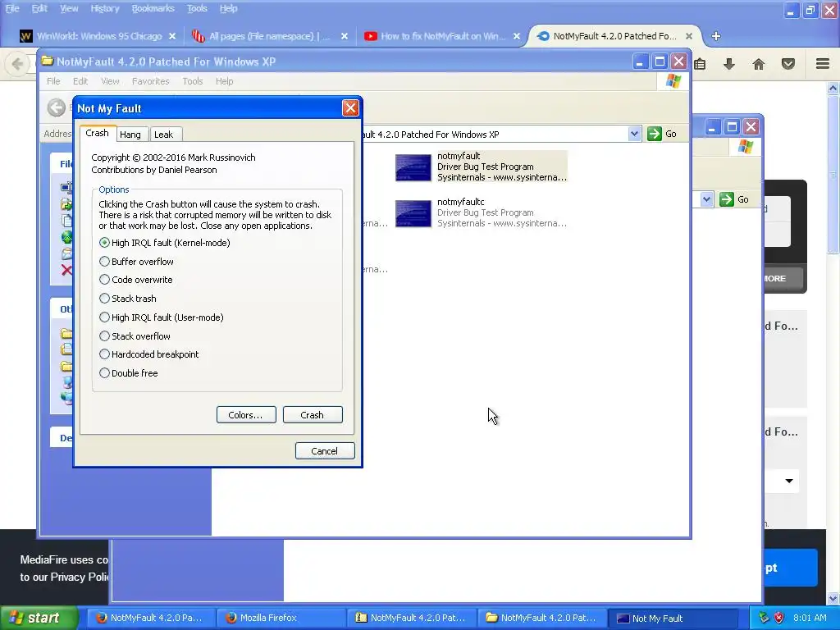Click red X delete icon in Explorer sidebar
The image size is (840, 630).
click(66, 269)
